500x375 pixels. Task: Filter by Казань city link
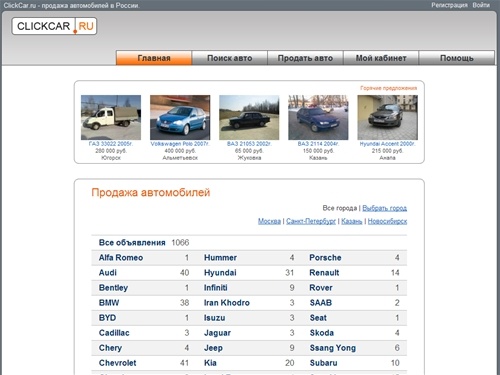pyautogui.click(x=352, y=221)
